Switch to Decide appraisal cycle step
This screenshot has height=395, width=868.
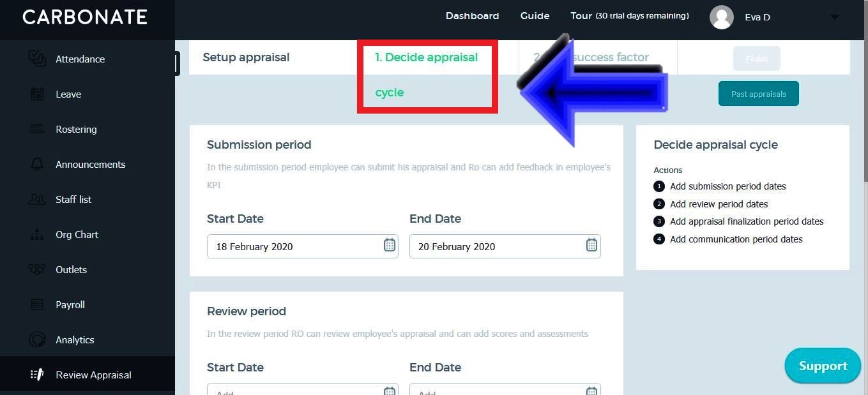[x=427, y=75]
